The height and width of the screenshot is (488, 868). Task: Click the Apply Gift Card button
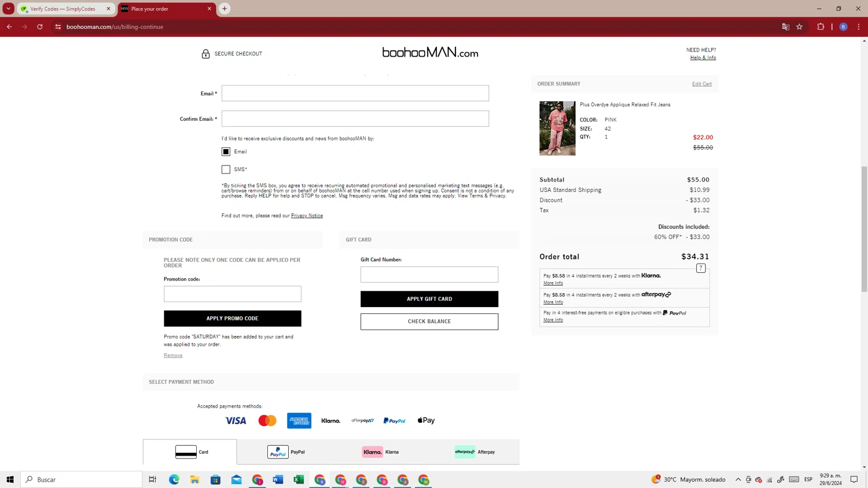pyautogui.click(x=429, y=299)
